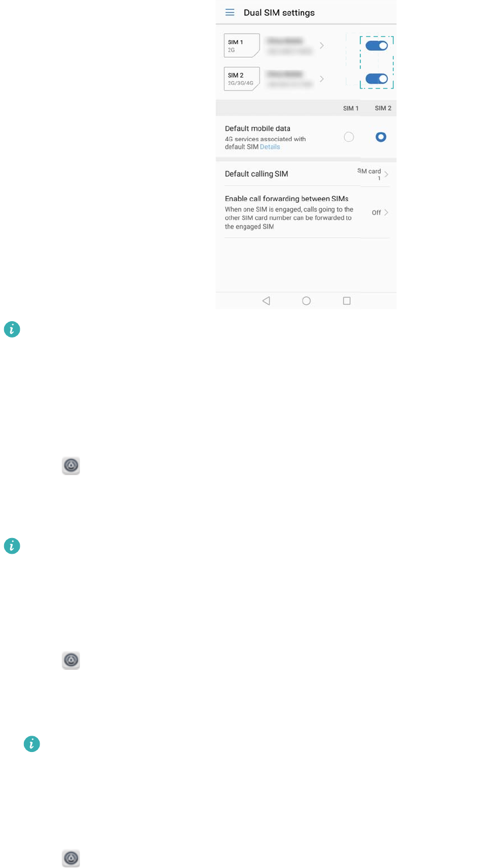The width and height of the screenshot is (498, 868).
Task: Disable the SIM 1 toggle switch
Action: click(x=377, y=45)
